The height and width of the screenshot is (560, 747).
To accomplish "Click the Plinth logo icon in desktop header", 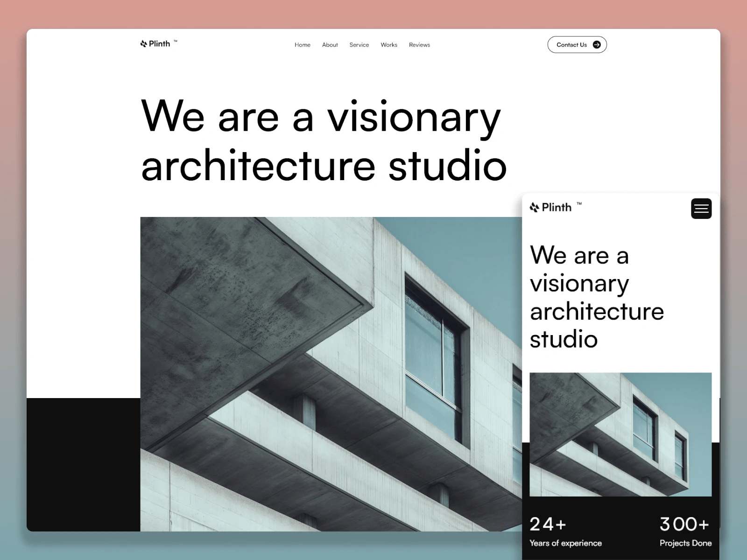I will (143, 44).
